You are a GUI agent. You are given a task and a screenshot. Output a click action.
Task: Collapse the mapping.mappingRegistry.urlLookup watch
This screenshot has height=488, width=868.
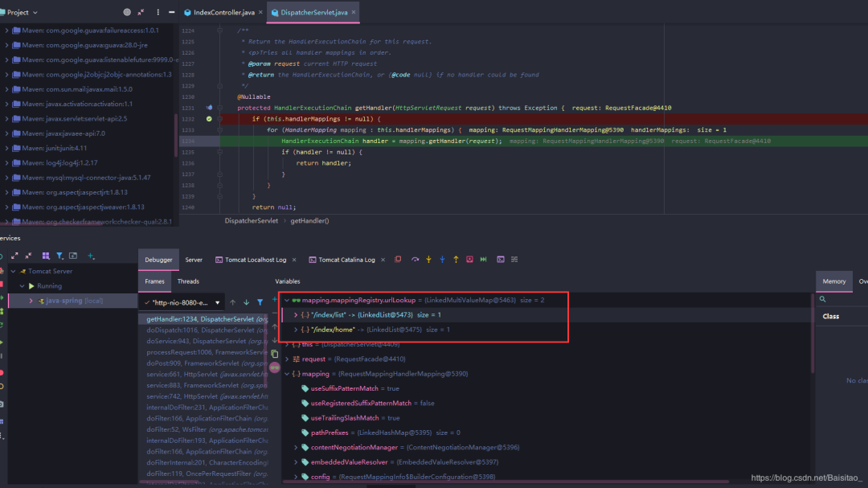[287, 300]
